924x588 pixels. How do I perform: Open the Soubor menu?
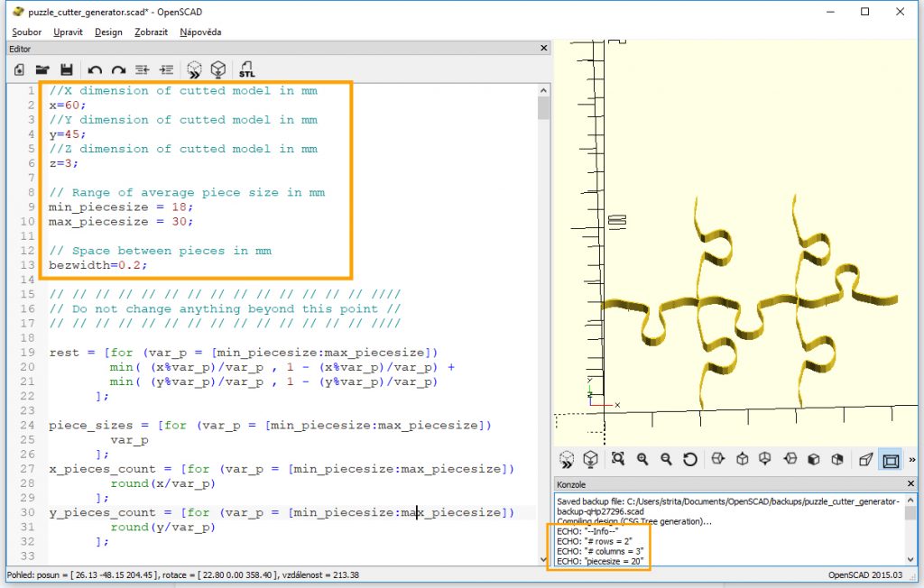click(27, 32)
